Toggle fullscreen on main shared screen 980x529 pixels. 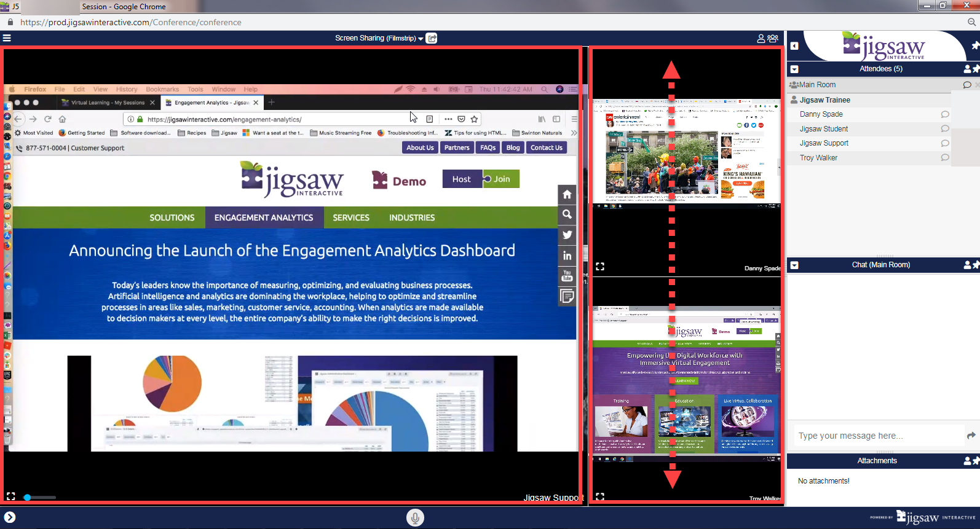click(x=10, y=496)
